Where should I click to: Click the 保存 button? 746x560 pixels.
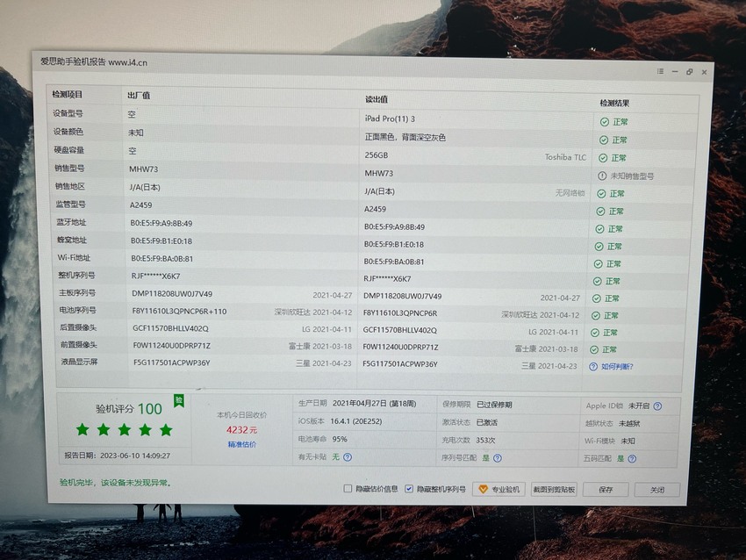click(606, 490)
